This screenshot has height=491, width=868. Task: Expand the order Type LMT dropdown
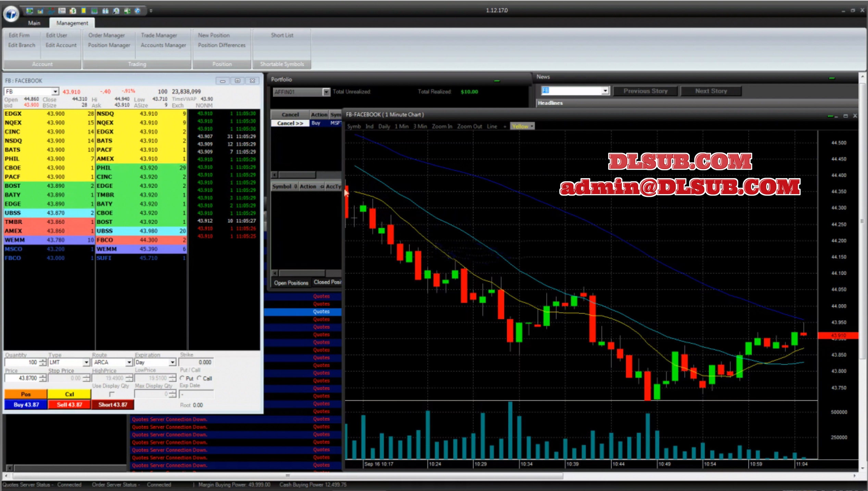coord(86,362)
